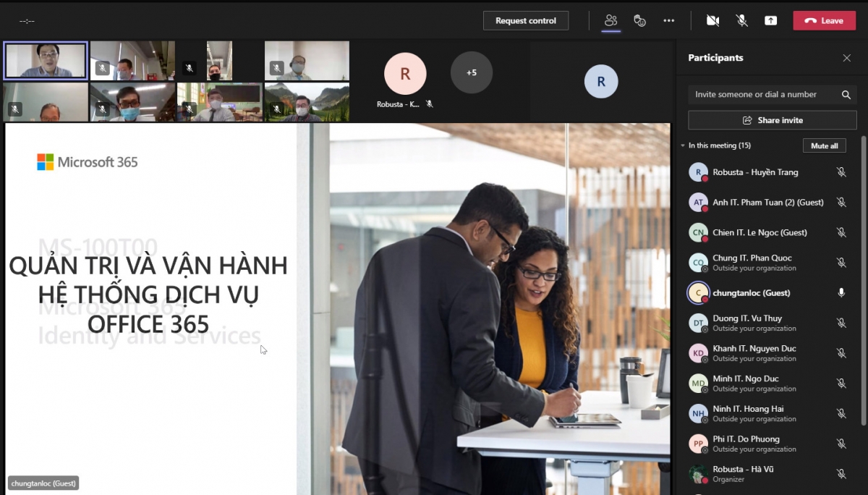Click the +5 more participants bubble
This screenshot has height=495, width=868.
472,72
